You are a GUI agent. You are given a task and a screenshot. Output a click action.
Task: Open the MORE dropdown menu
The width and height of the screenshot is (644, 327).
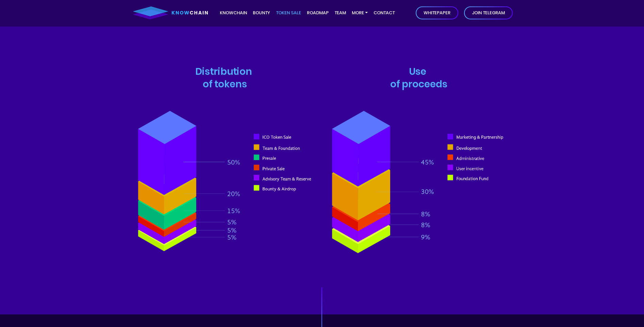[360, 13]
